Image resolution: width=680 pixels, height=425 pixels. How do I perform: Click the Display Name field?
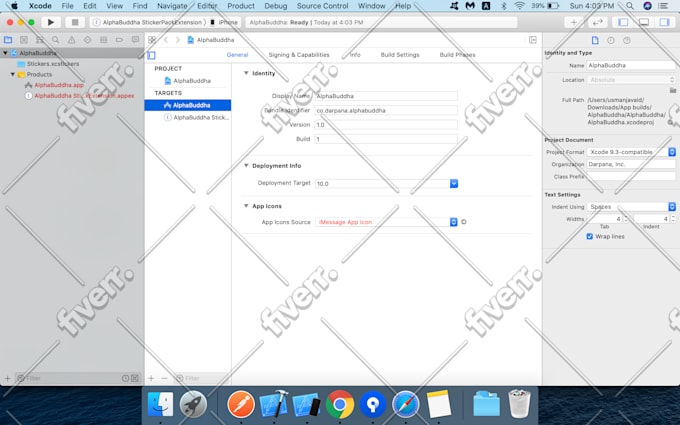(x=386, y=96)
